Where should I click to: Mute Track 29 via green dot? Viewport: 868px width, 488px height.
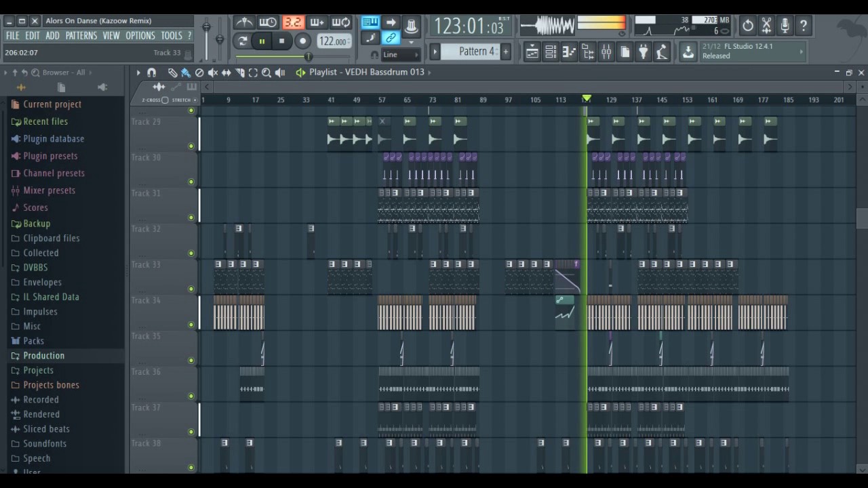coord(191,146)
